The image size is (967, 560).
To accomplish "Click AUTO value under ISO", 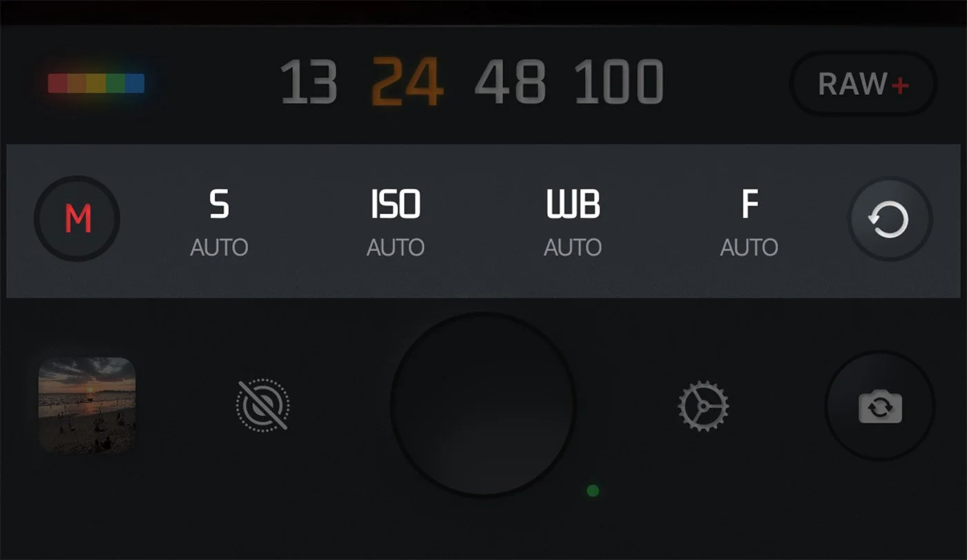I will pyautogui.click(x=395, y=247).
